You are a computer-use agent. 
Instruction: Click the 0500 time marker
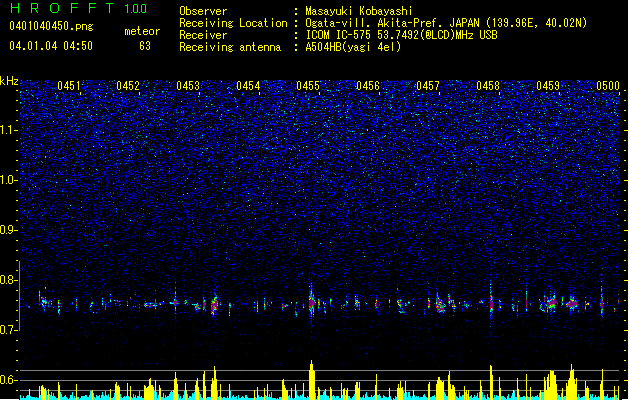click(608, 86)
